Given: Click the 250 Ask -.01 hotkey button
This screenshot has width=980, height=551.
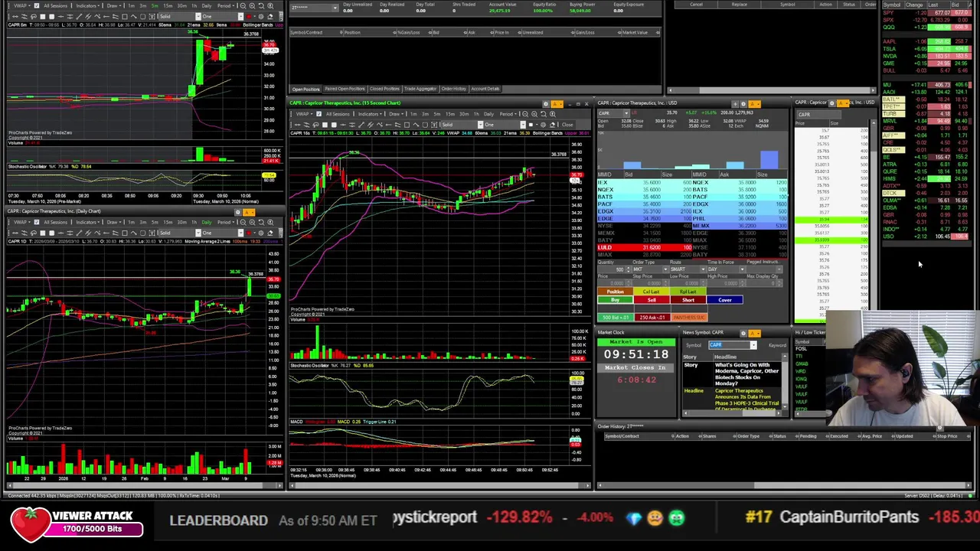Looking at the screenshot, I should point(652,318).
